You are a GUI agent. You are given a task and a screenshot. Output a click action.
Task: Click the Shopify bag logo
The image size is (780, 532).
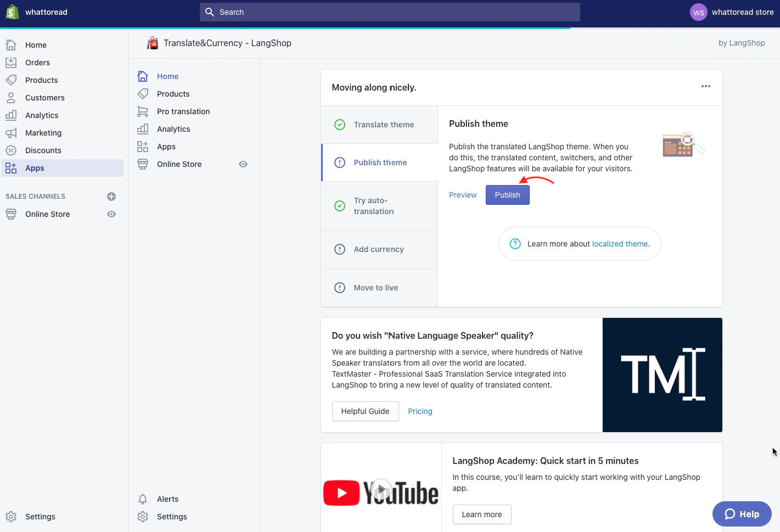pyautogui.click(x=12, y=12)
